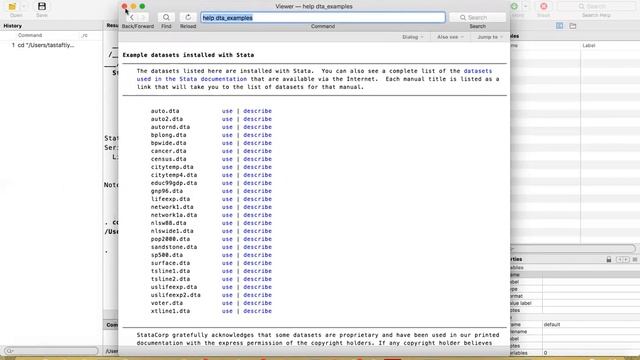Image resolution: width=640 pixels, height=360 pixels.
Task: Click use link for pop2000.dta
Action: pyautogui.click(x=227, y=239)
